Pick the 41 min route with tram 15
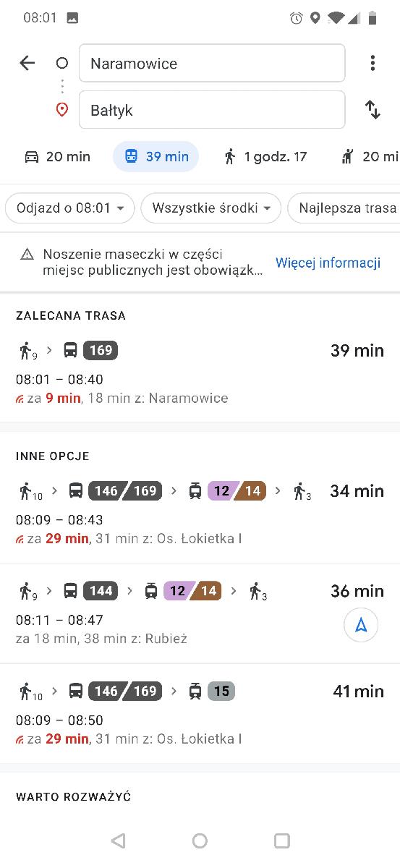Screen dimensions: 400x868 (200, 713)
